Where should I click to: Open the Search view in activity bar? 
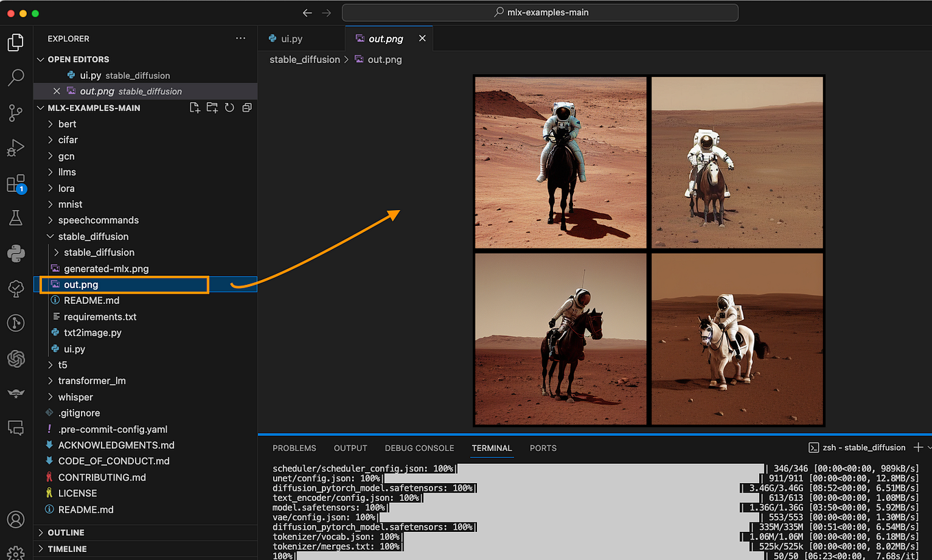tap(16, 78)
